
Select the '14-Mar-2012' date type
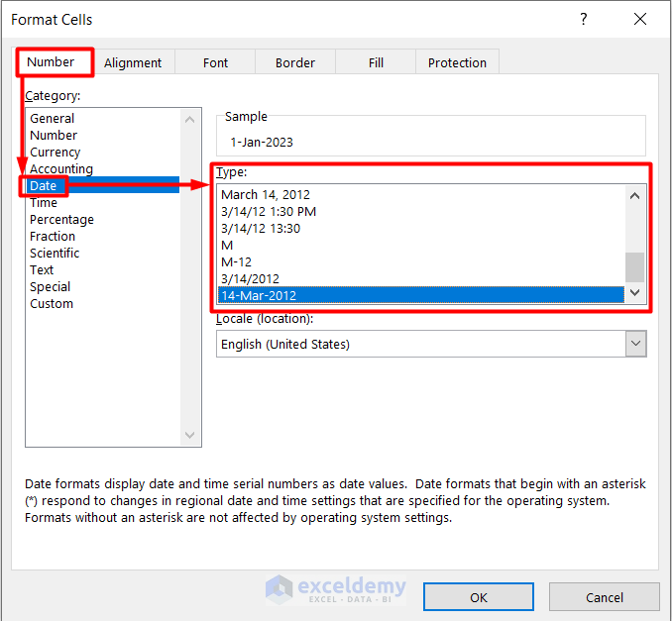(421, 295)
